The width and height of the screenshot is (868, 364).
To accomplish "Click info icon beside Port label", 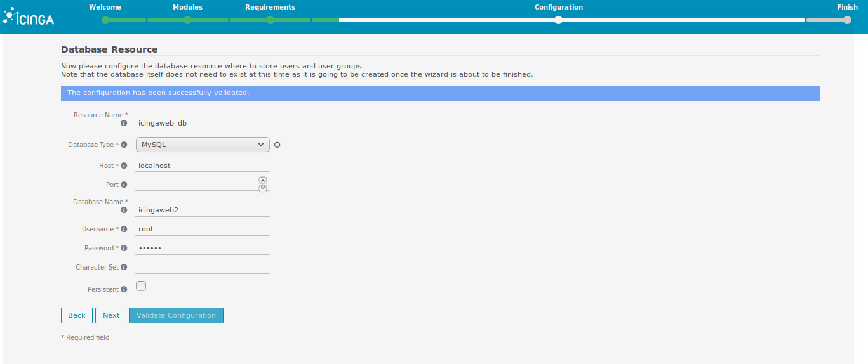I will pos(124,185).
